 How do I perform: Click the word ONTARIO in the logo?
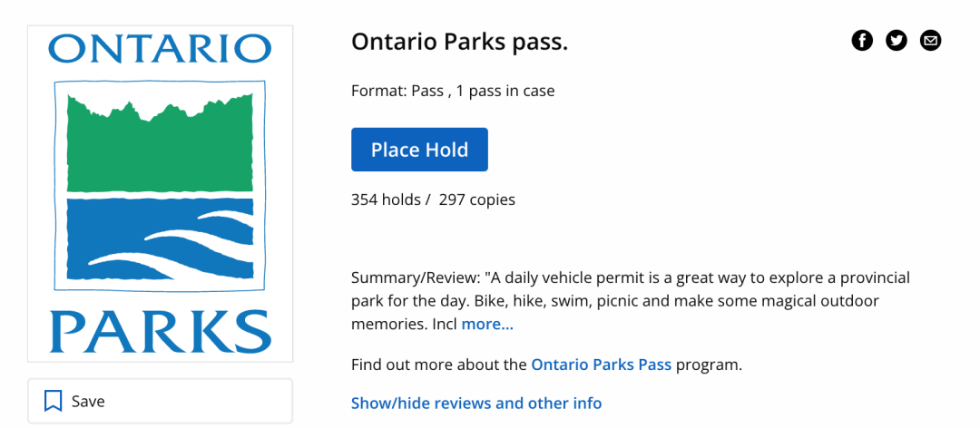(x=160, y=49)
